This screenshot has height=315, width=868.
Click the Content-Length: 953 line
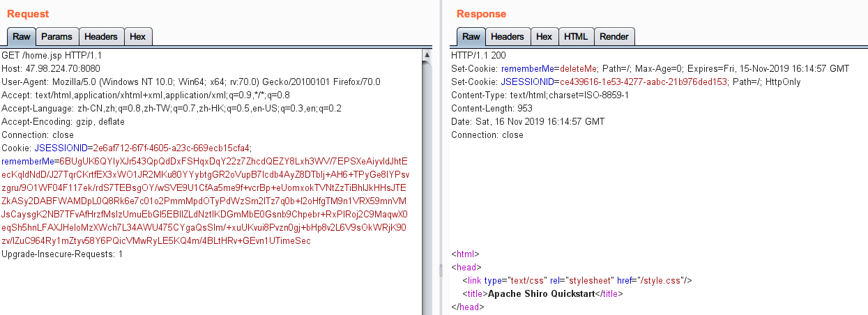click(492, 108)
